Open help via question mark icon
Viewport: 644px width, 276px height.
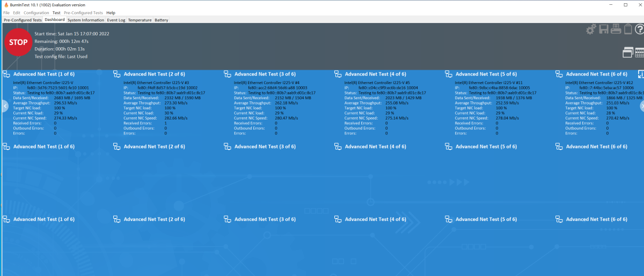(639, 29)
